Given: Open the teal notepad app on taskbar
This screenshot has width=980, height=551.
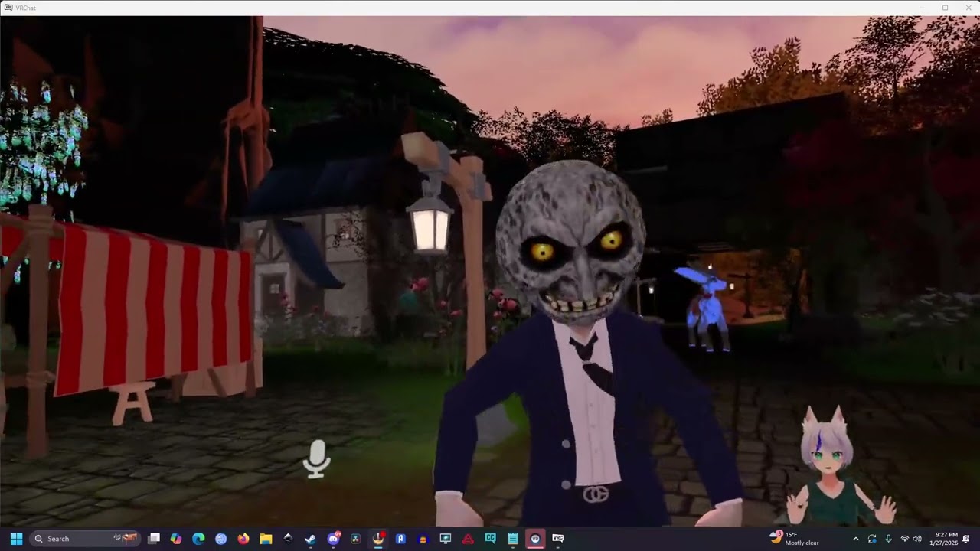Looking at the screenshot, I should [512, 539].
